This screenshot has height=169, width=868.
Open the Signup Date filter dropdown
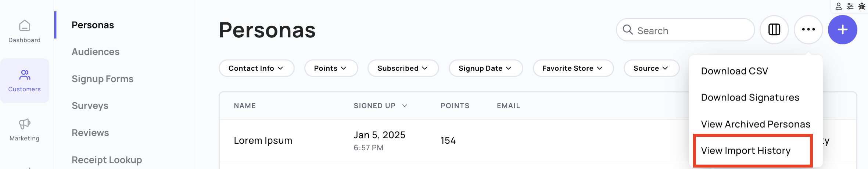pyautogui.click(x=486, y=68)
